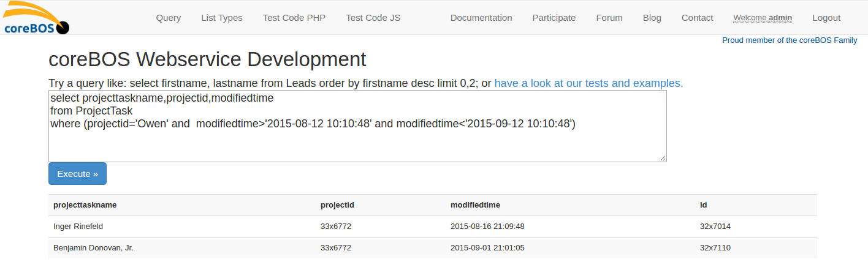Open the Blog link

[652, 18]
